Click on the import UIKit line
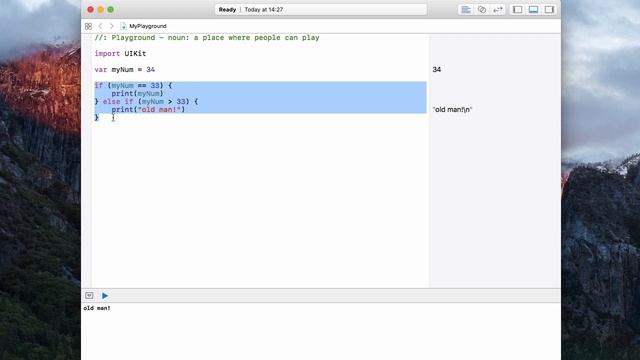Viewport: 640px width, 360px height. 120,53
